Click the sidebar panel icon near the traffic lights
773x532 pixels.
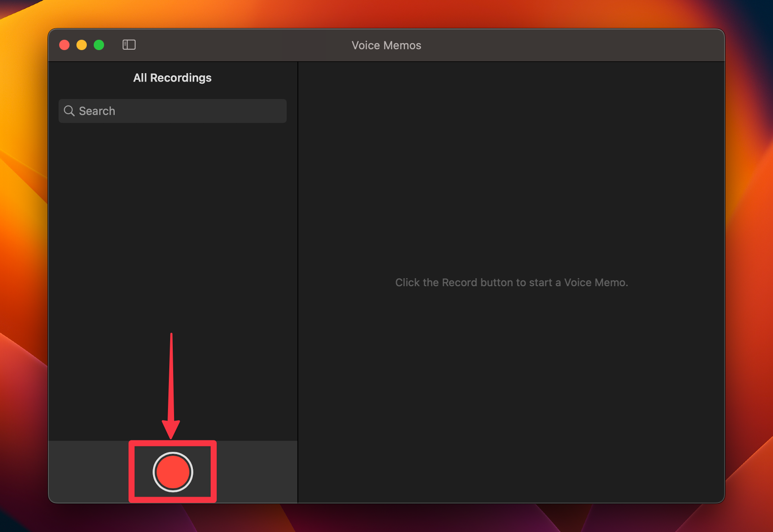pos(129,44)
